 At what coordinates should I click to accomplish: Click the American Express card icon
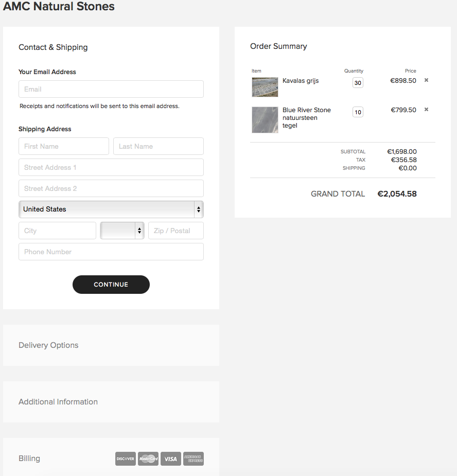pyautogui.click(x=194, y=459)
